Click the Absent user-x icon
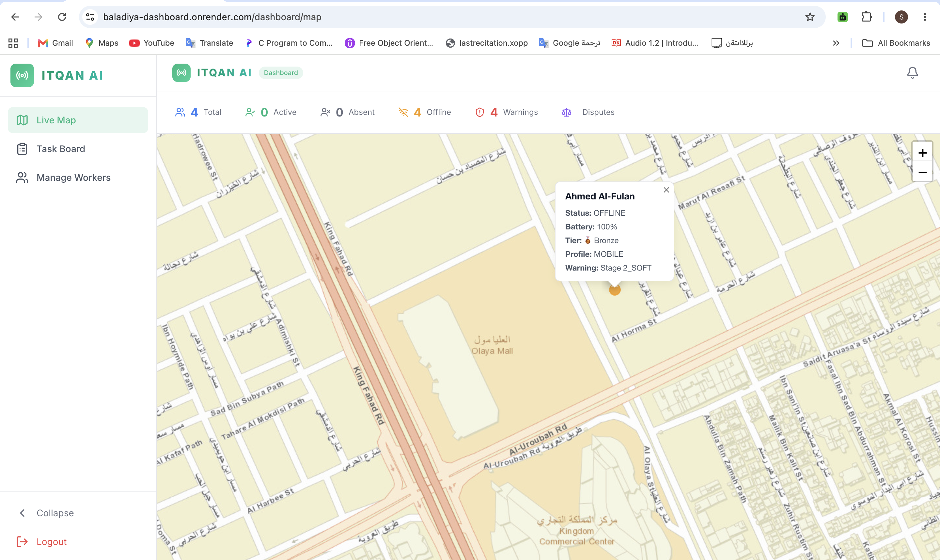Image resolution: width=940 pixels, height=560 pixels. pos(325,112)
